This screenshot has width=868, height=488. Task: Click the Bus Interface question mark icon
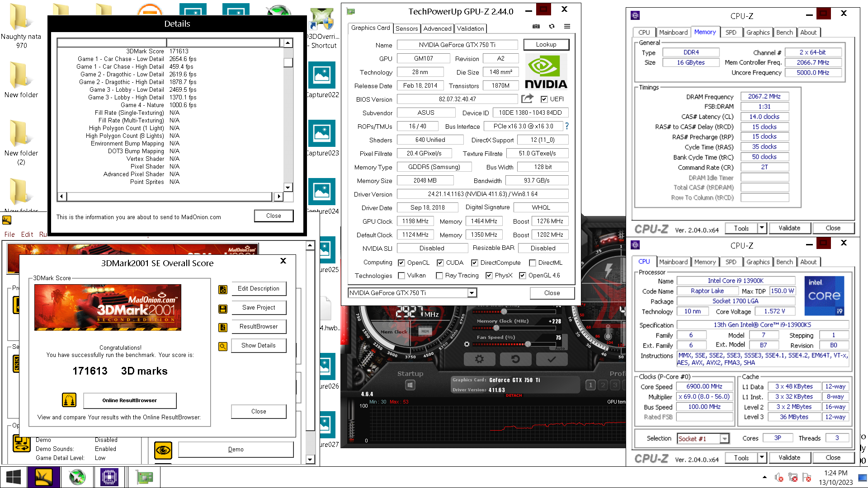pyautogui.click(x=567, y=126)
